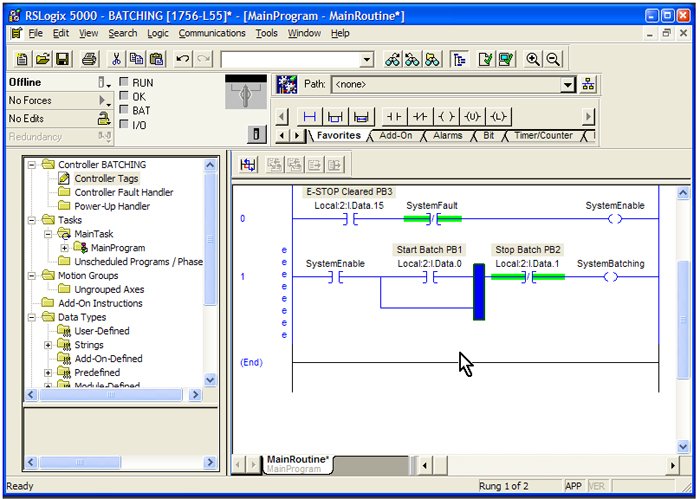This screenshot has width=700, height=499.
Task: Click the SystemFault contact on rung 0
Action: pos(433,219)
